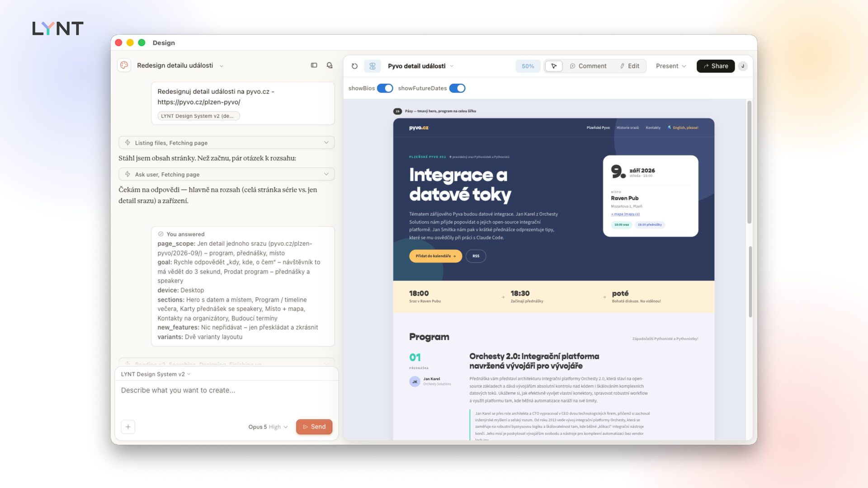Click the plus attachment button
The image size is (868, 488).
[x=128, y=427]
